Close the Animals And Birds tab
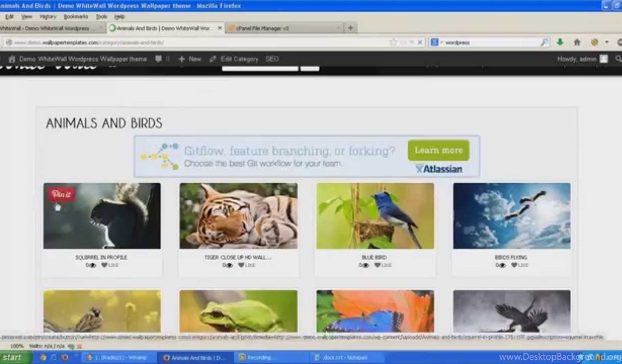622x364 pixels. (x=219, y=28)
